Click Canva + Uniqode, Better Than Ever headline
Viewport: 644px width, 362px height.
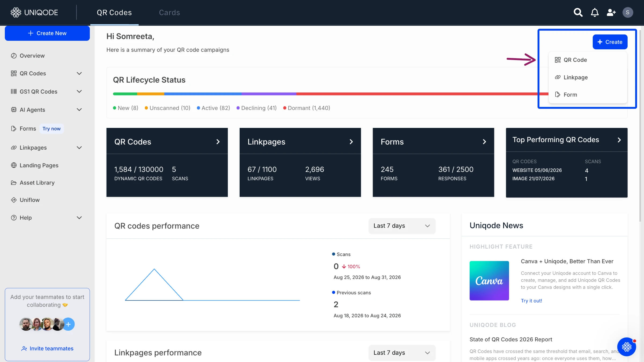tap(567, 261)
